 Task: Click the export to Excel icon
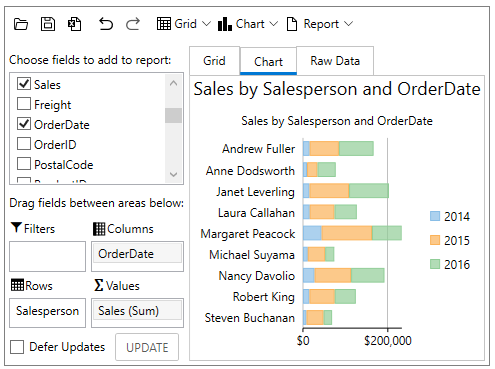(74, 24)
